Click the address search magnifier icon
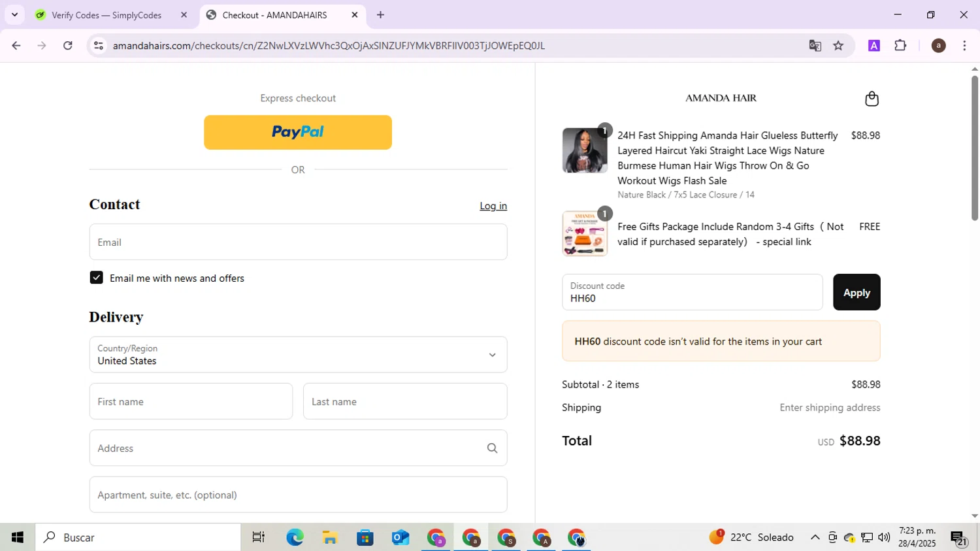980x551 pixels. click(x=493, y=448)
